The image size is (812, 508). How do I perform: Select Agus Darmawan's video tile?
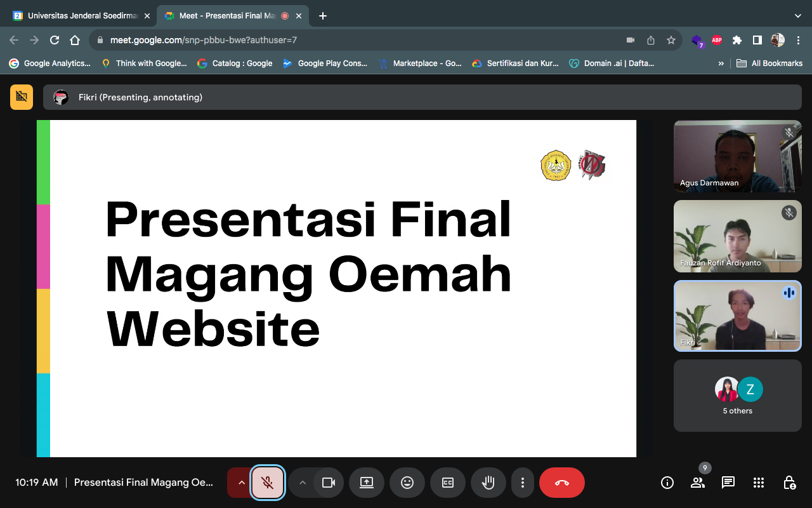(737, 156)
